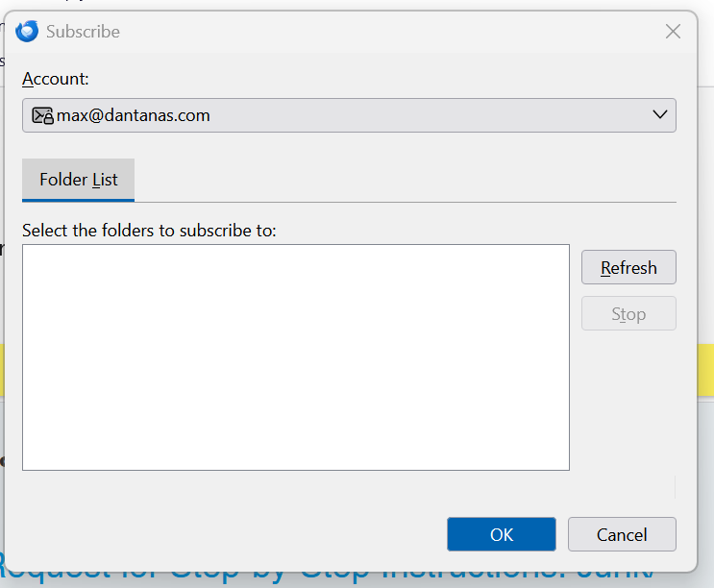
Task: Cancel the Subscribe dialog
Action: click(622, 534)
